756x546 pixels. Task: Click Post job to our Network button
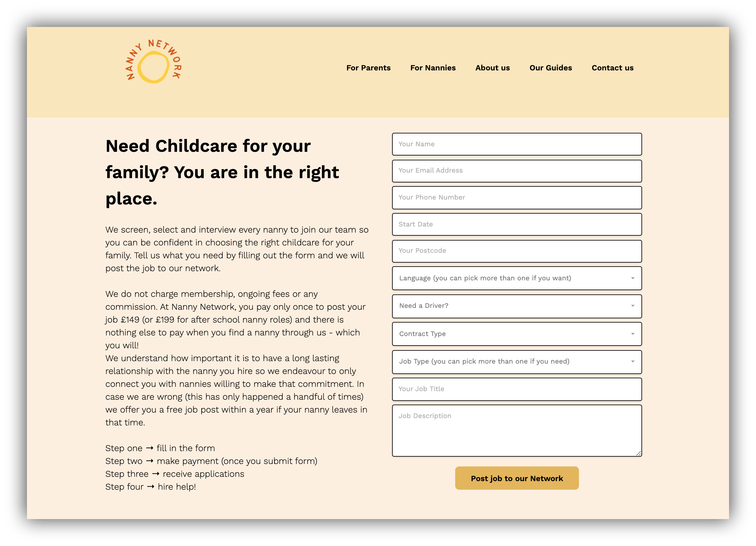tap(516, 478)
